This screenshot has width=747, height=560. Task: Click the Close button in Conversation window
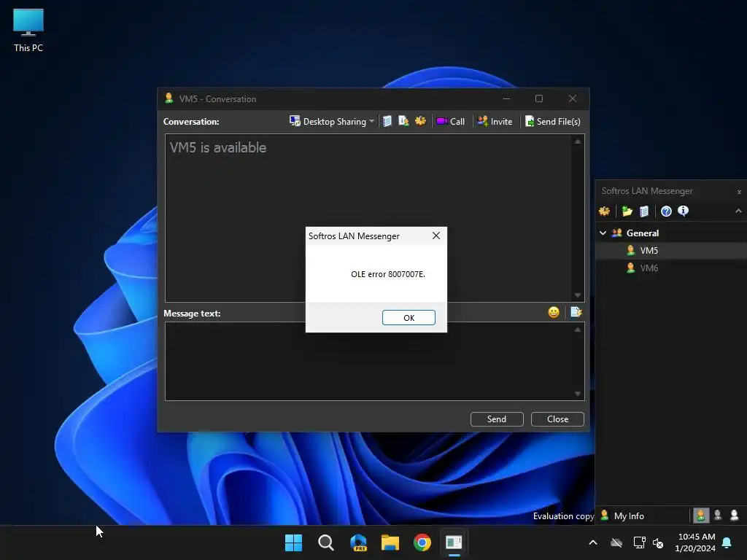point(557,419)
